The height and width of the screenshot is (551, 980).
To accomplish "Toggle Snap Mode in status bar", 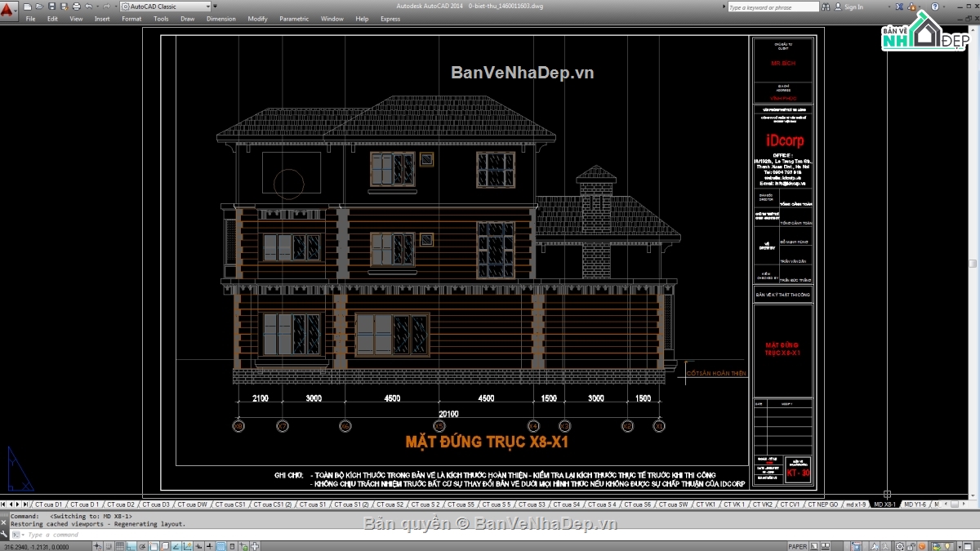I will coord(109,546).
